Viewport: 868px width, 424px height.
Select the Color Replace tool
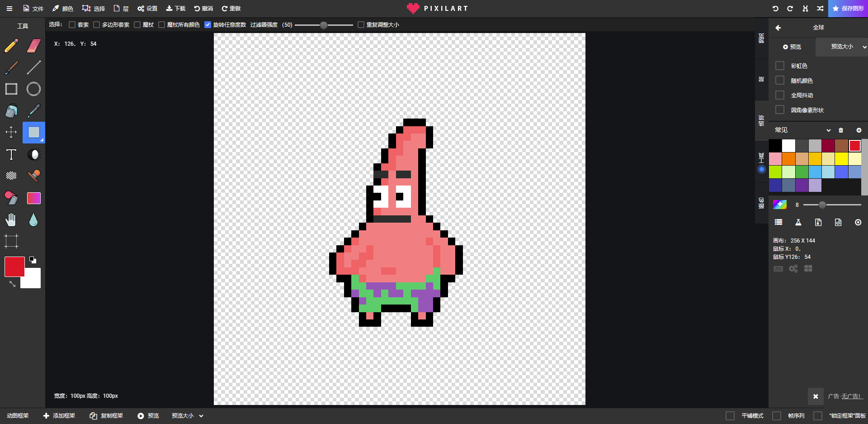[x=11, y=198]
